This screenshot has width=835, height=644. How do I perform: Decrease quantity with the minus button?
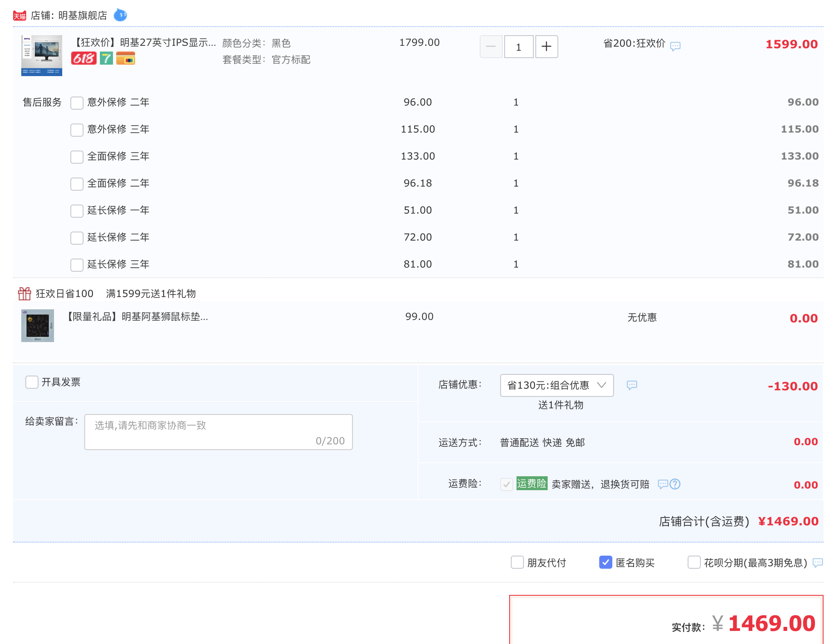point(491,47)
